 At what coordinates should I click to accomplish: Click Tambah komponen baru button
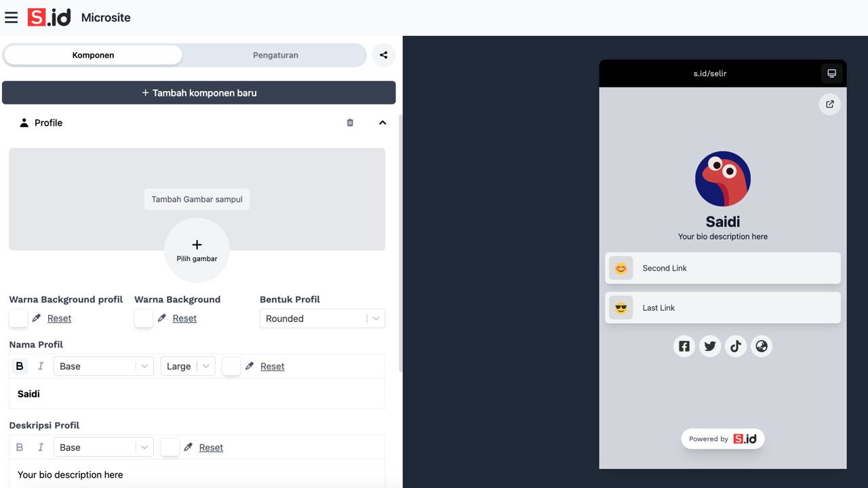[x=199, y=93]
